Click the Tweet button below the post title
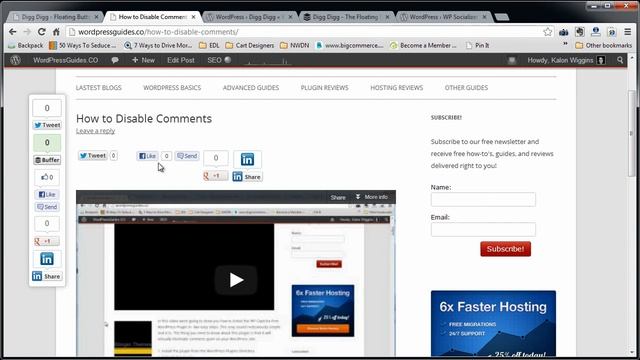The height and width of the screenshot is (360, 640). point(93,156)
